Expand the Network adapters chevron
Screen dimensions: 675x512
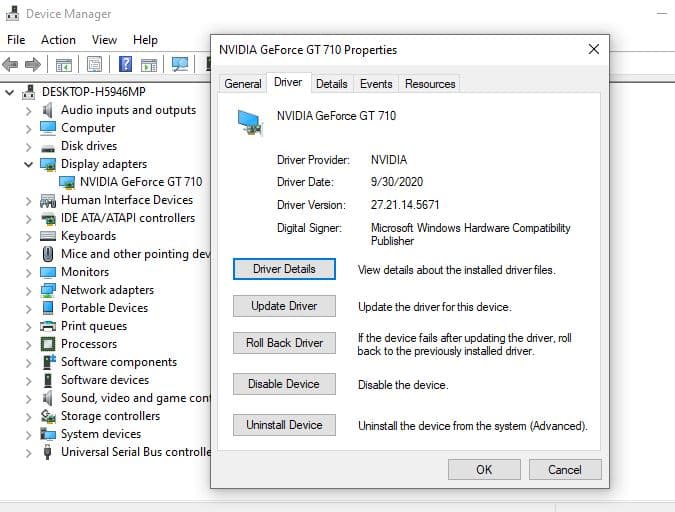[x=28, y=291]
